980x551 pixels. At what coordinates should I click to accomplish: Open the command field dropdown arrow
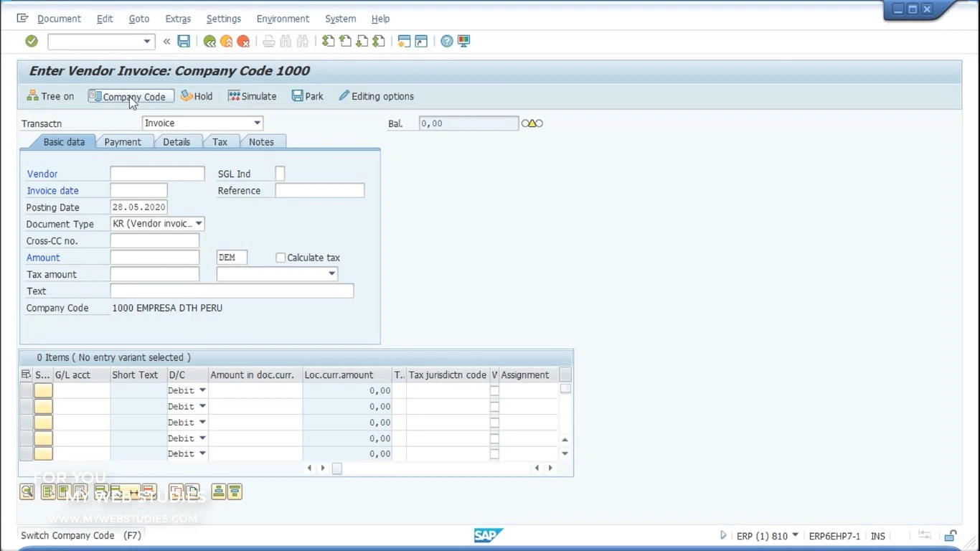(x=146, y=42)
